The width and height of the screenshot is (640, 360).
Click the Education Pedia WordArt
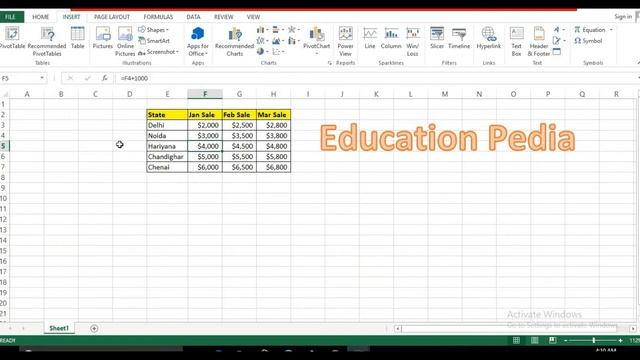click(448, 138)
